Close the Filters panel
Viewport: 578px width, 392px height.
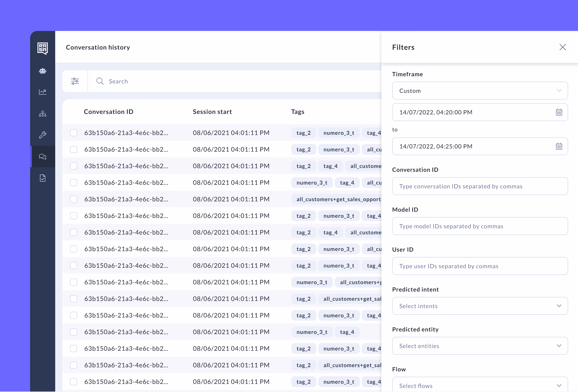click(563, 47)
